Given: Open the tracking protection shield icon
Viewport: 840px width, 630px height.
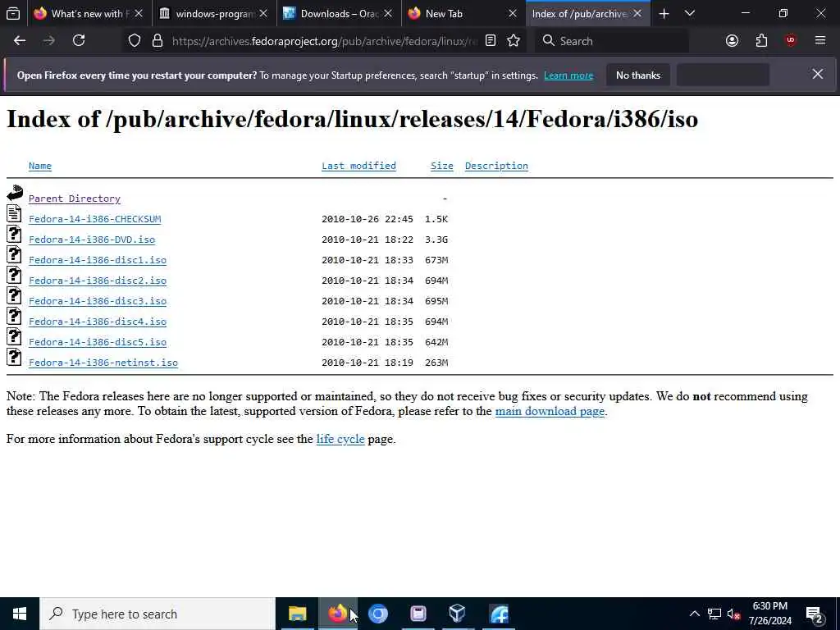Looking at the screenshot, I should tap(135, 41).
